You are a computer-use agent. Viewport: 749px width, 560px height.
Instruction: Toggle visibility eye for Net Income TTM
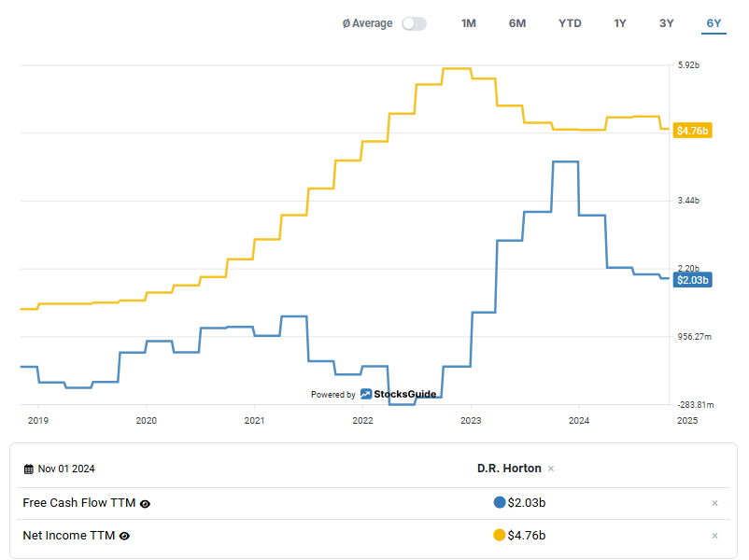124,536
